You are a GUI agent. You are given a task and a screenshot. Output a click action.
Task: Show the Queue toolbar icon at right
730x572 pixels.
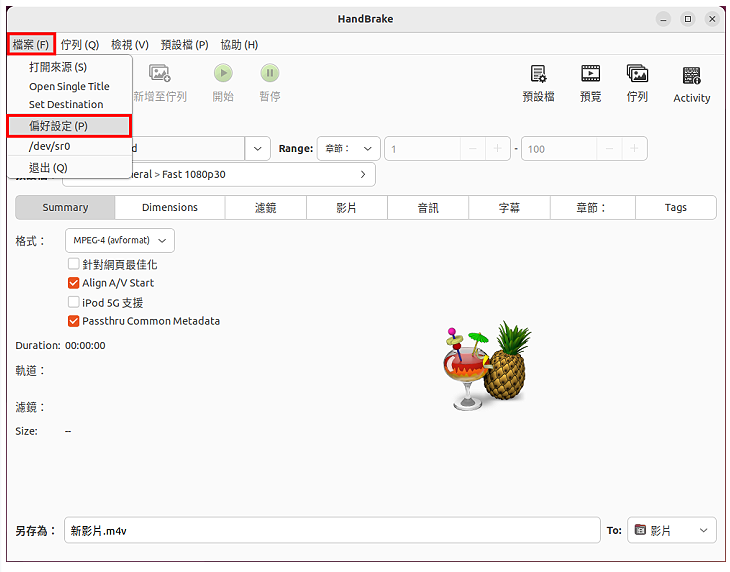pyautogui.click(x=637, y=74)
